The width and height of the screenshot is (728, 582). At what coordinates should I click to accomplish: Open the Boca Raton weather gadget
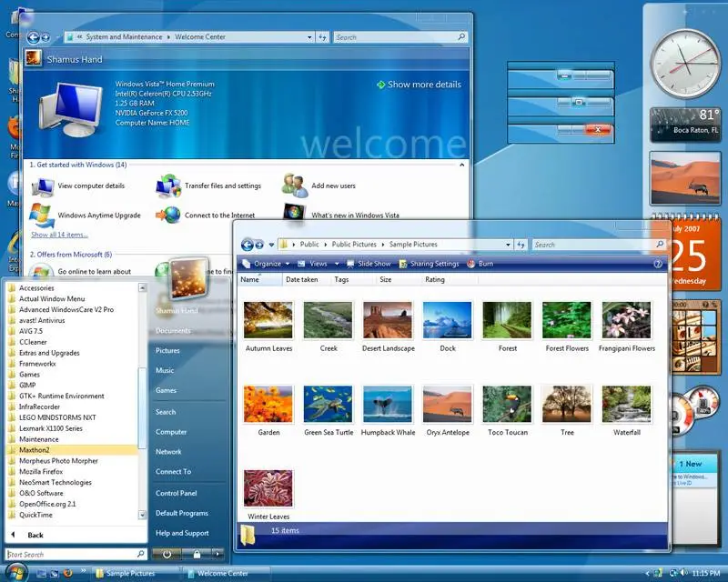click(x=685, y=124)
